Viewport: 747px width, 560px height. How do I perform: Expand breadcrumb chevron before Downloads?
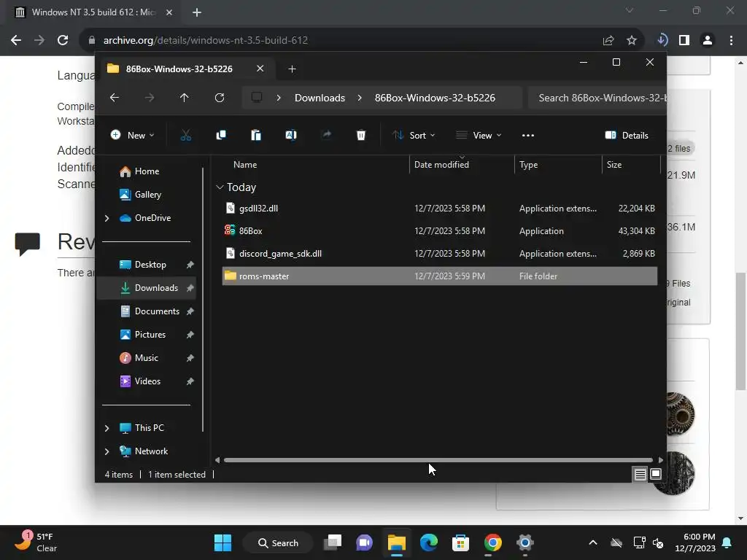click(x=279, y=98)
